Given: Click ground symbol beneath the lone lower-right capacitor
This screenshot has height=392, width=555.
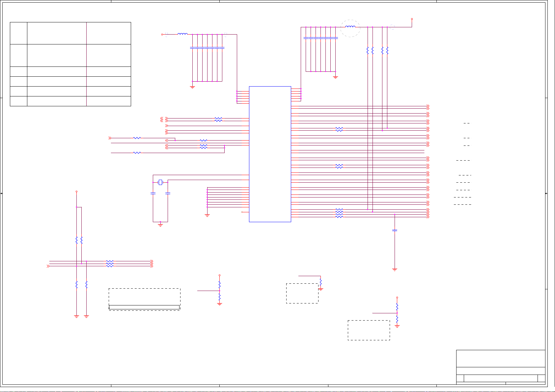Looking at the screenshot, I should pyautogui.click(x=395, y=270).
